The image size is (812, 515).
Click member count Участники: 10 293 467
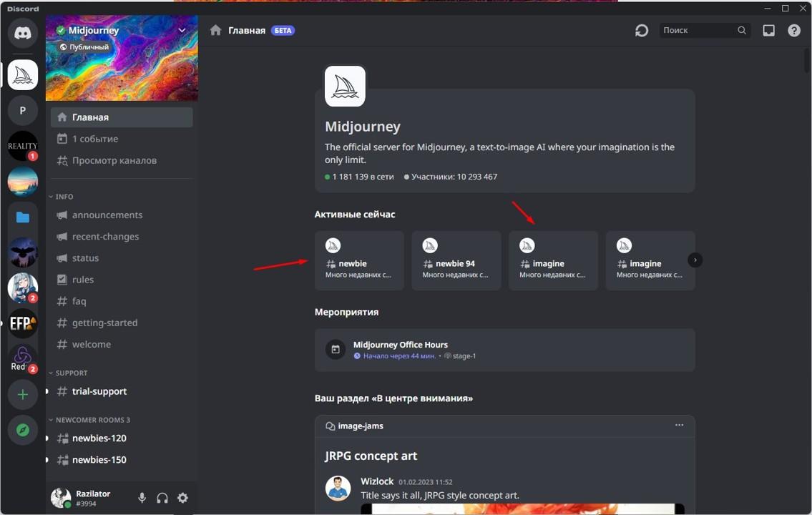coord(451,177)
